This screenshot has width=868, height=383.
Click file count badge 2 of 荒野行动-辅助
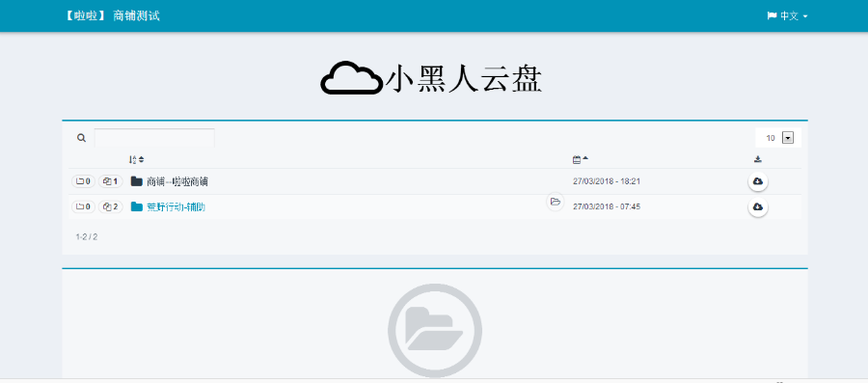[x=111, y=207]
